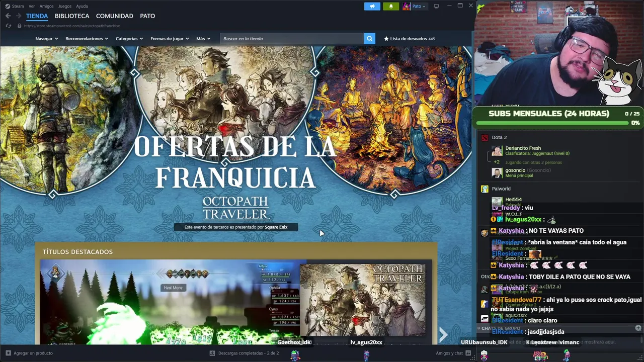Expand the Navegar store menu
This screenshot has height=362, width=644.
[47, 39]
